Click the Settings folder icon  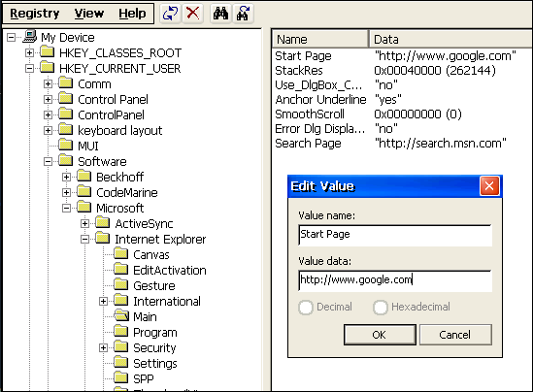(x=121, y=363)
